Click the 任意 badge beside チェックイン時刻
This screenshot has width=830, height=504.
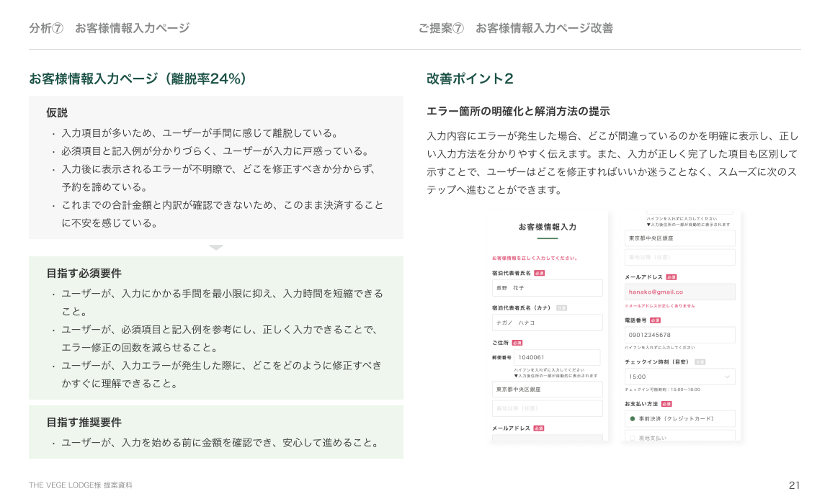(700, 362)
